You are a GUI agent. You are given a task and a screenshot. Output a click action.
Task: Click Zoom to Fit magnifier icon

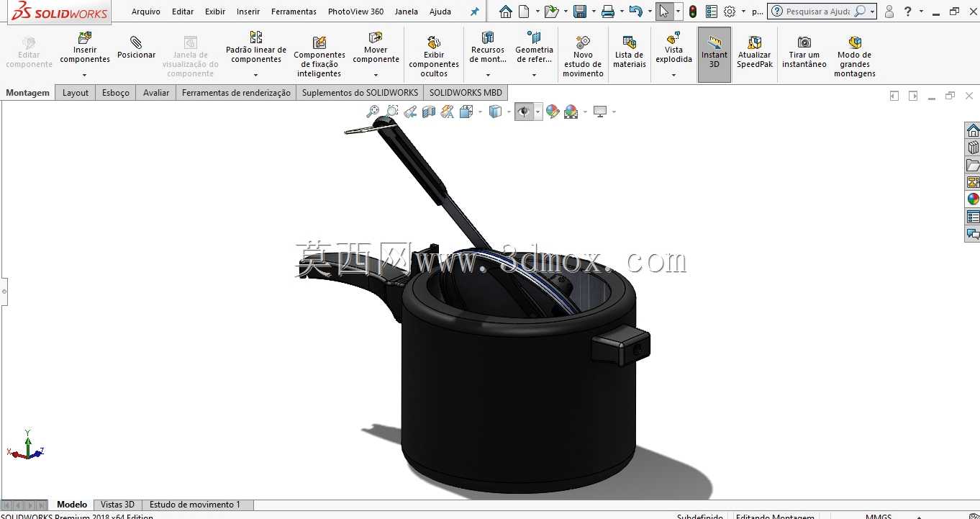[373, 112]
